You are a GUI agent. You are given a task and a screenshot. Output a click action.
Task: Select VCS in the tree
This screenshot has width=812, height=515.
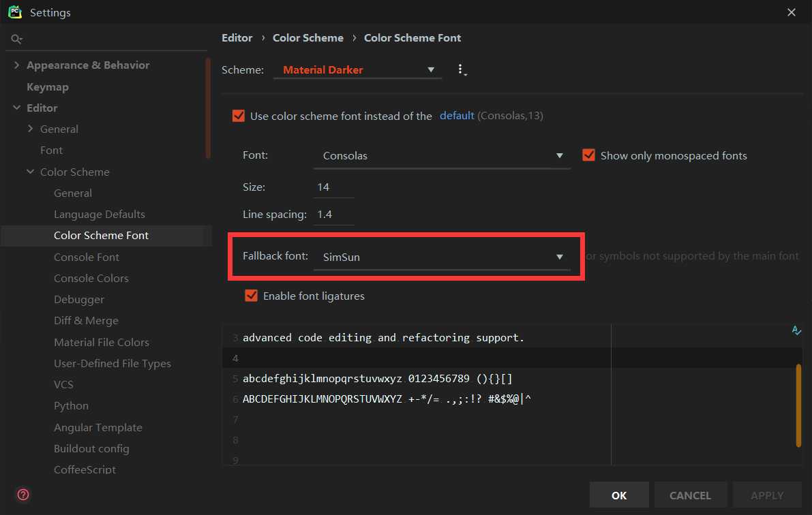coord(63,385)
